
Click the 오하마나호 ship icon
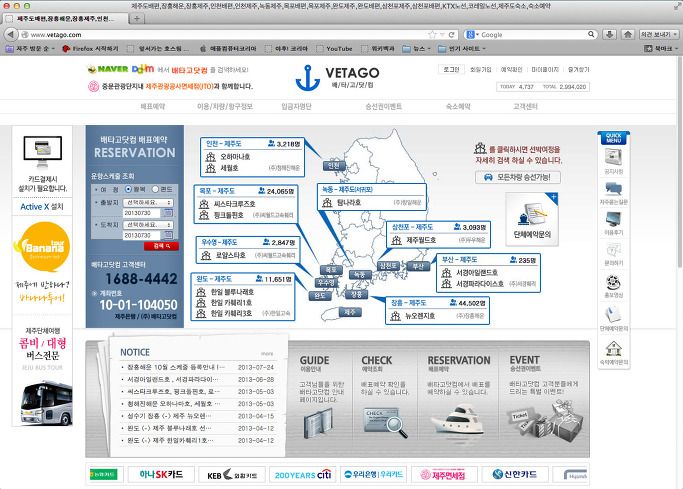point(211,157)
